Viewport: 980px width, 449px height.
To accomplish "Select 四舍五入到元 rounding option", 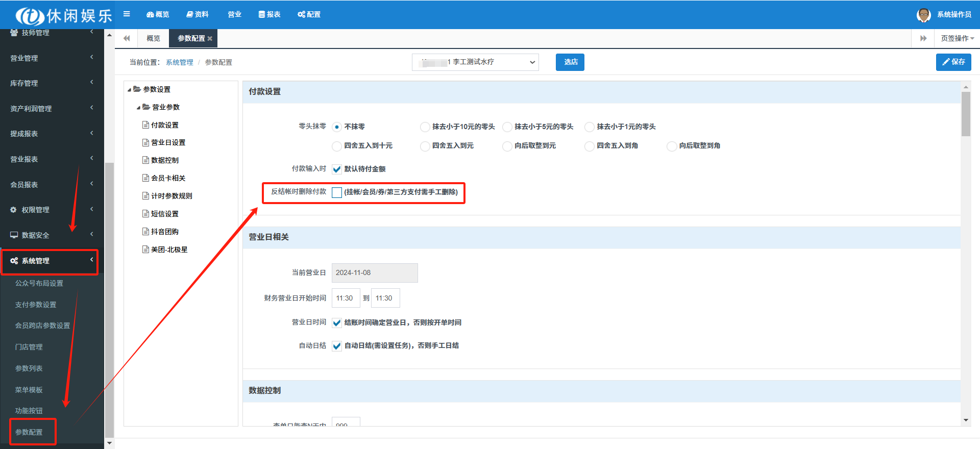I will 425,146.
